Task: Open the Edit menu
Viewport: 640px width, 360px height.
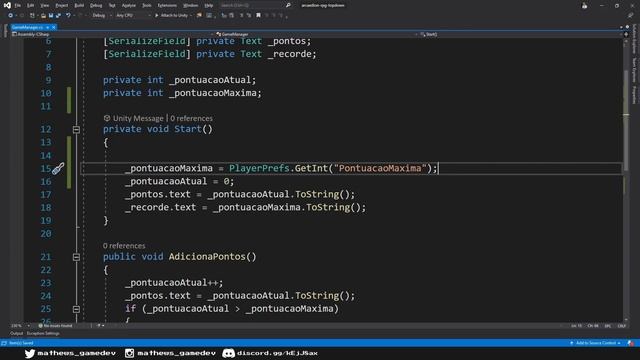Action: tap(31, 5)
